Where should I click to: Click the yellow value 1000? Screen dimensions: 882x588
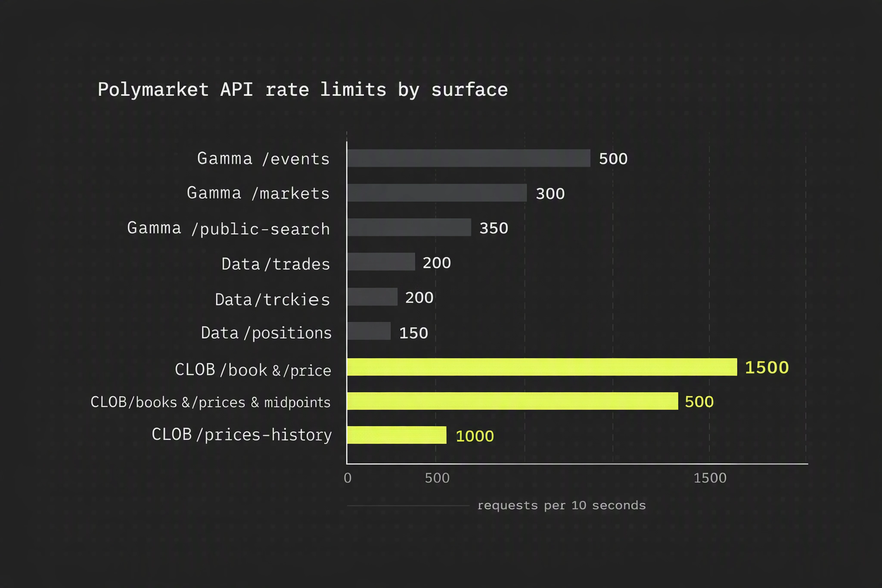tap(475, 436)
